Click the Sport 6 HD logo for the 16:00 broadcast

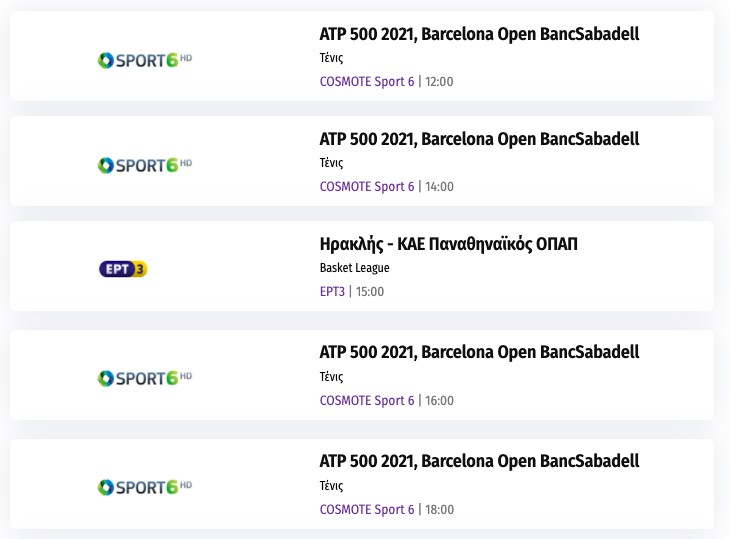(144, 378)
